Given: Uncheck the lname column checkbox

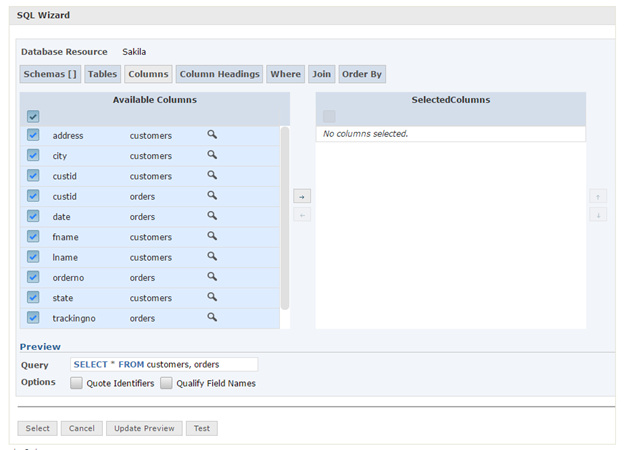Looking at the screenshot, I should tap(33, 257).
